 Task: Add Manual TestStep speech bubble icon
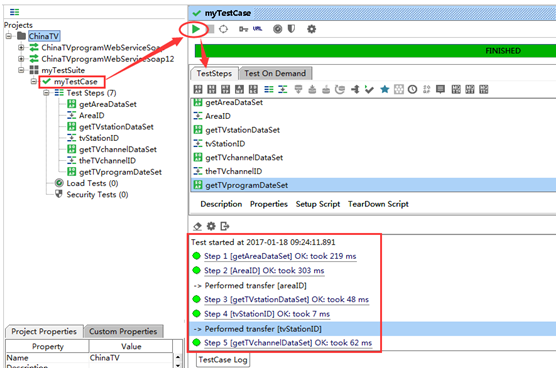click(440, 89)
